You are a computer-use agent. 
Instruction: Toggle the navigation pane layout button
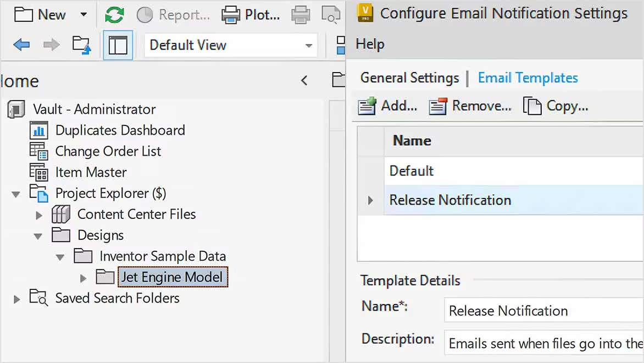pyautogui.click(x=118, y=45)
